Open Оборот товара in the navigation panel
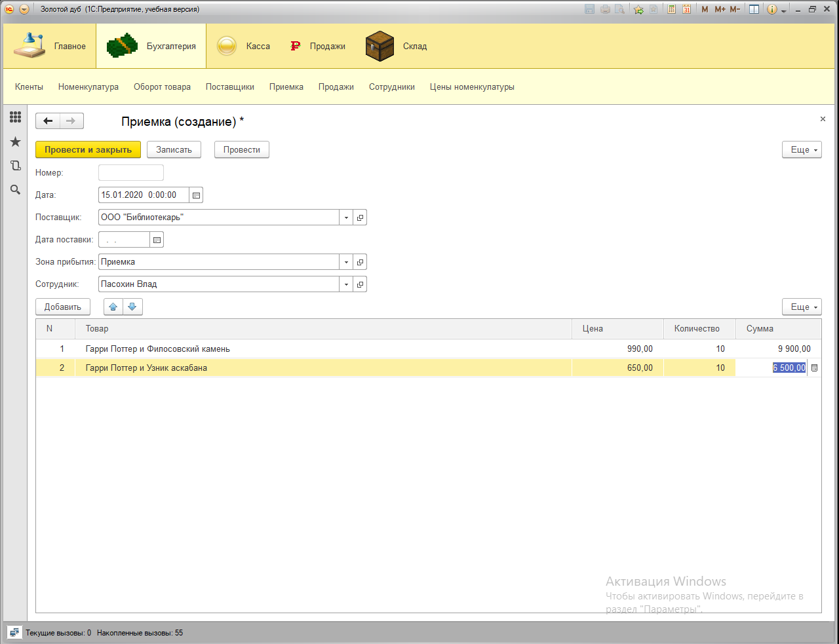Image resolution: width=839 pixels, height=644 pixels. (162, 86)
